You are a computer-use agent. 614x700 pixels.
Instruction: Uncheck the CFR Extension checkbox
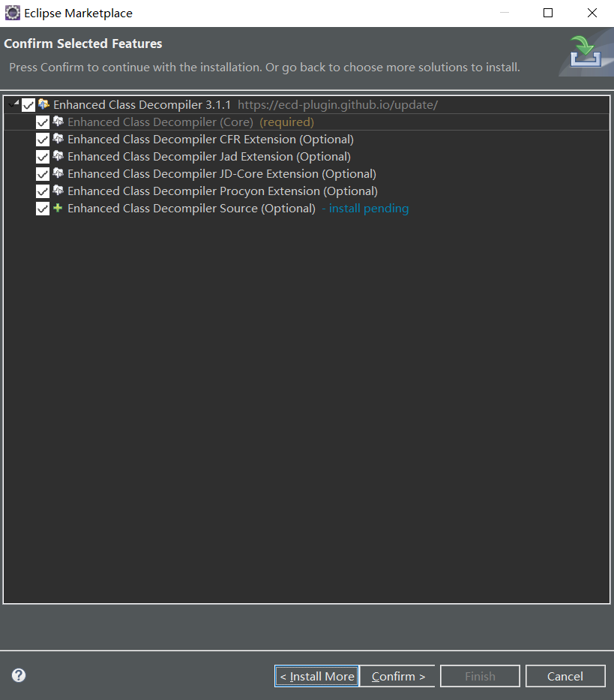pyautogui.click(x=43, y=140)
